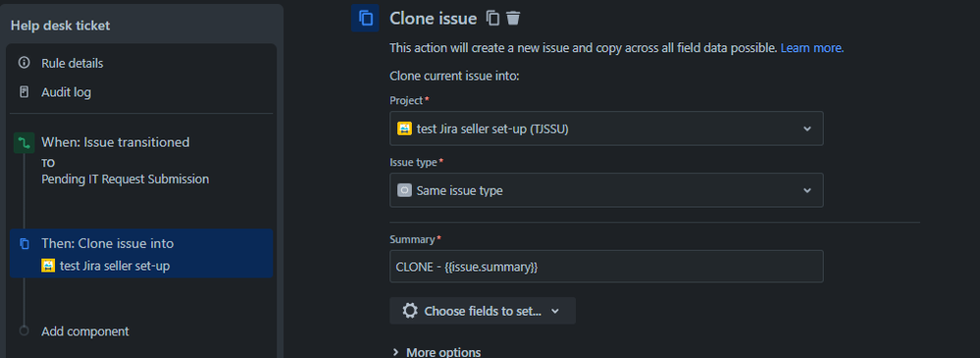Expand the More options section
Image resolution: width=980 pixels, height=358 pixels.
437,352
